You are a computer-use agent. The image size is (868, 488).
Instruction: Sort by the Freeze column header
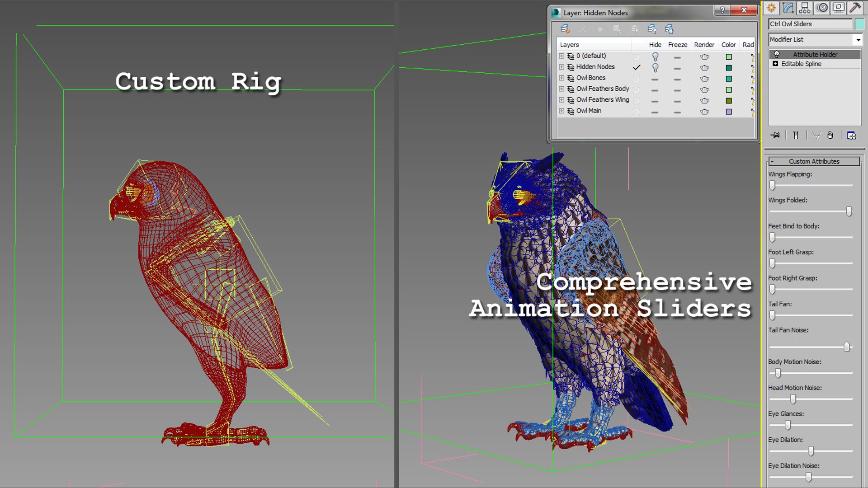click(x=678, y=45)
